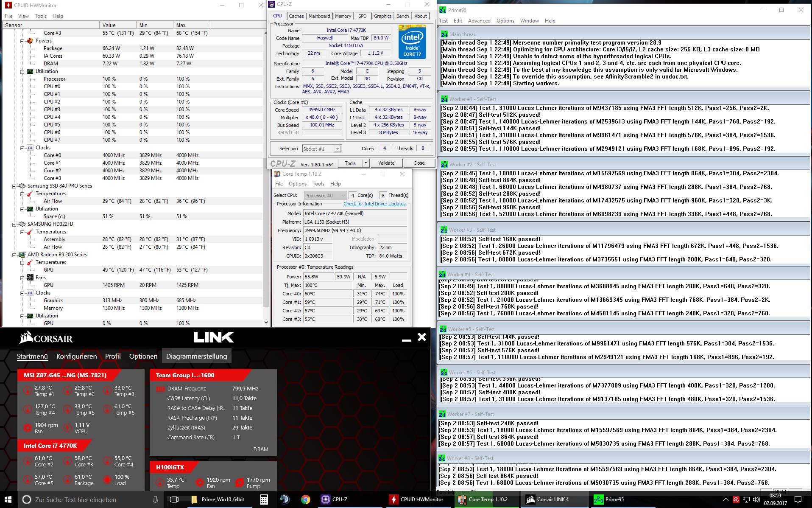Click the Check for Intel Driver Updates link
Viewport: 812px width, 508px height.
(x=374, y=204)
